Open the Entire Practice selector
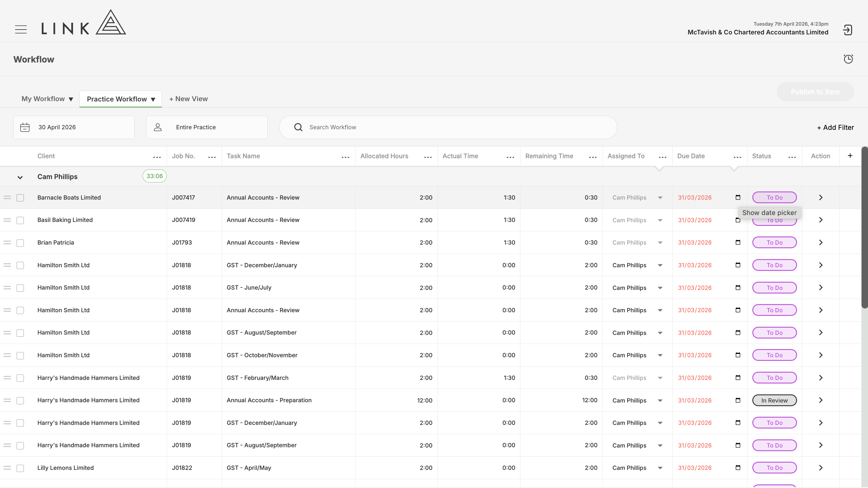This screenshot has height=488, width=868. point(207,127)
